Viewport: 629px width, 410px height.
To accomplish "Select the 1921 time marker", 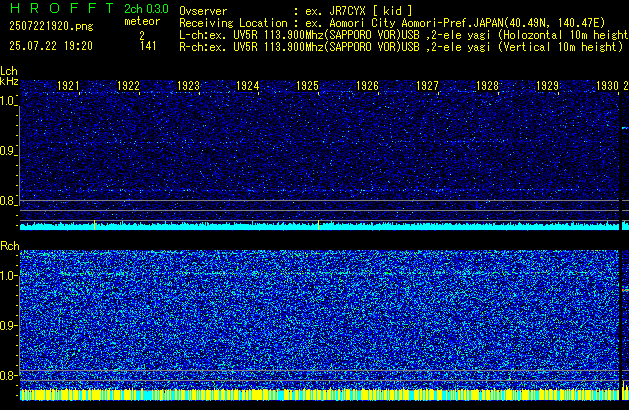I will tap(68, 86).
